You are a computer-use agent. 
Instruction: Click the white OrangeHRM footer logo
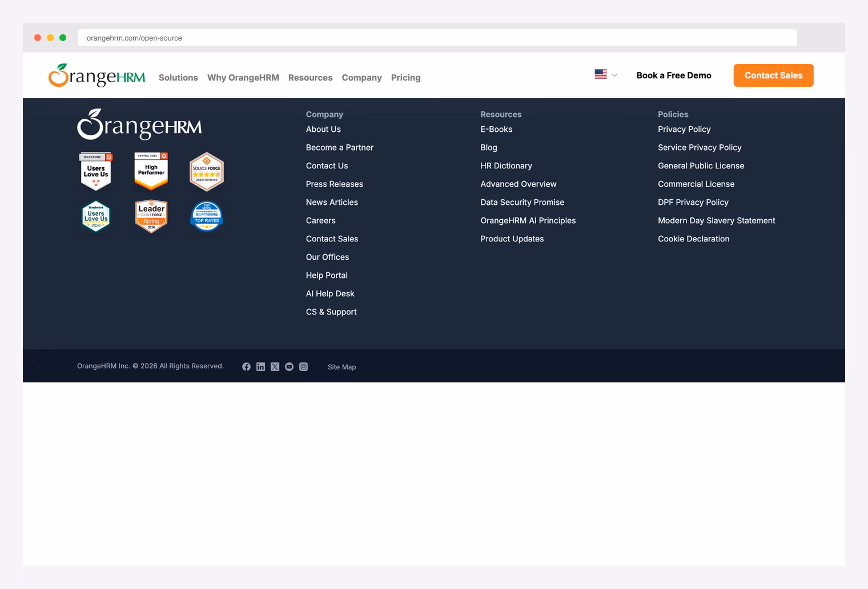pyautogui.click(x=139, y=124)
